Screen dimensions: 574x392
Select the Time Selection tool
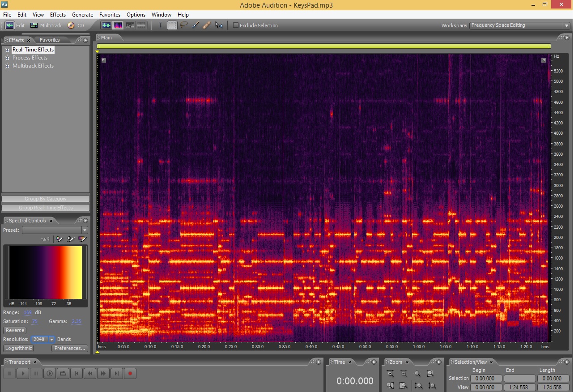pos(161,26)
